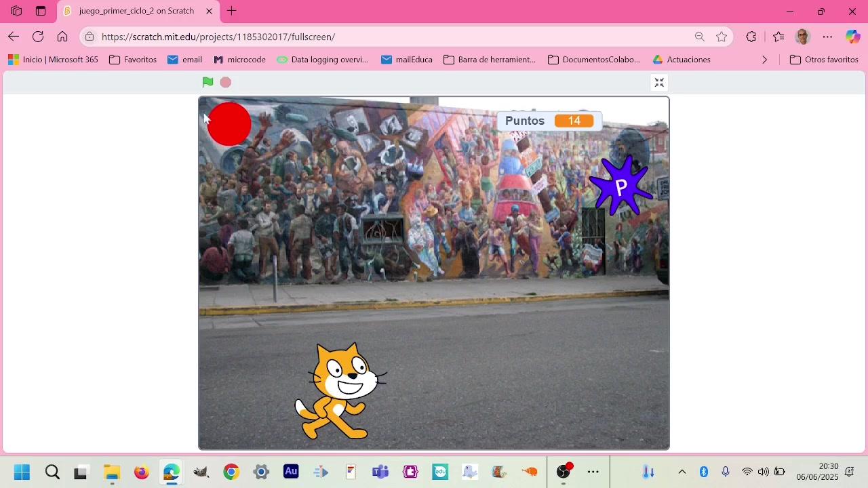
Task: Open File Explorer from taskbar
Action: pyautogui.click(x=111, y=472)
